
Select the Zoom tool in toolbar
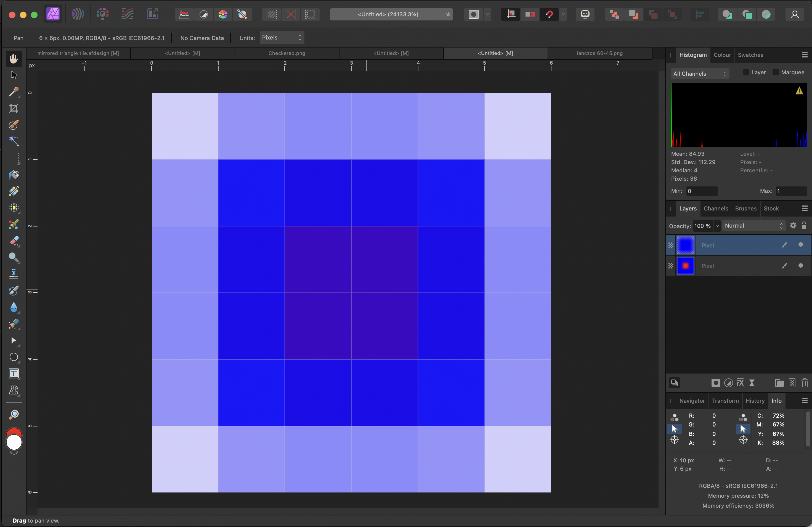tap(14, 415)
